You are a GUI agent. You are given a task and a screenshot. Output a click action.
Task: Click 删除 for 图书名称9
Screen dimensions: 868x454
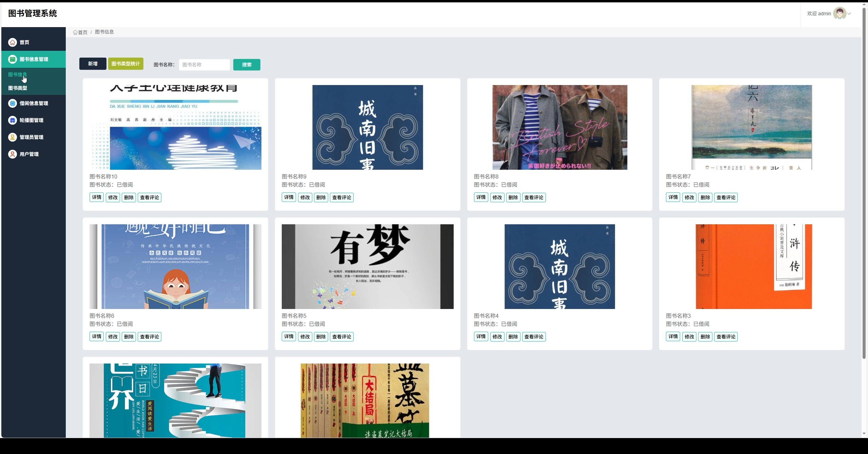321,197
